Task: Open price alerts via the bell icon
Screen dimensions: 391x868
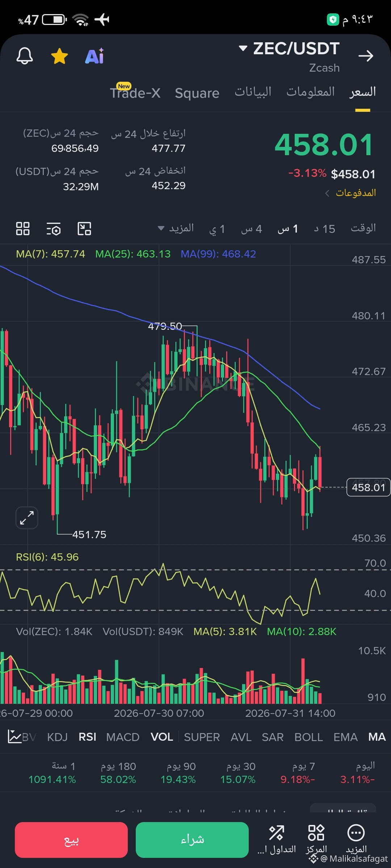Action: (25, 56)
